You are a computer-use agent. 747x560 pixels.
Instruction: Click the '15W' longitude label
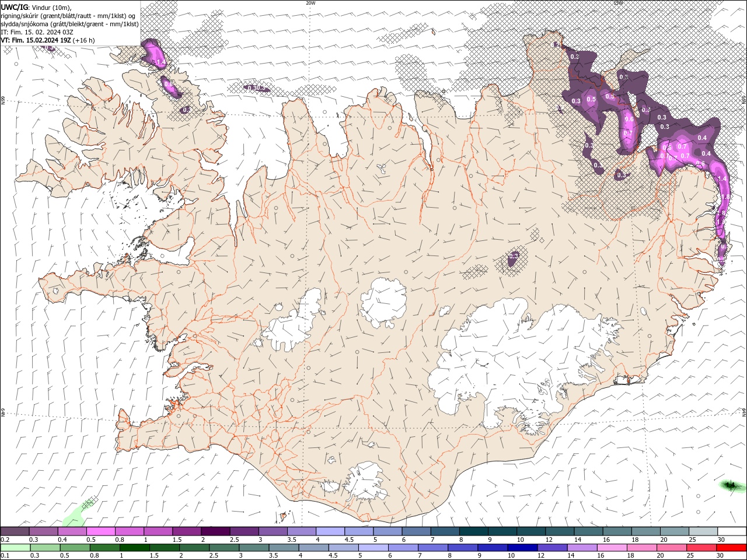coord(618,3)
